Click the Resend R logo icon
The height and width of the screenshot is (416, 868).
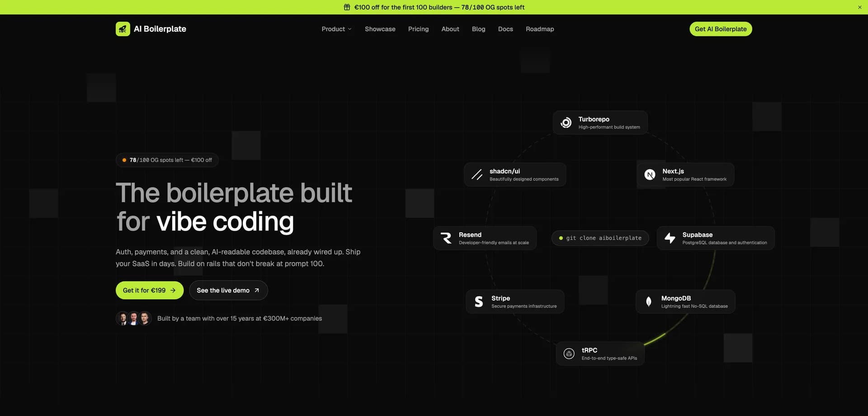446,238
